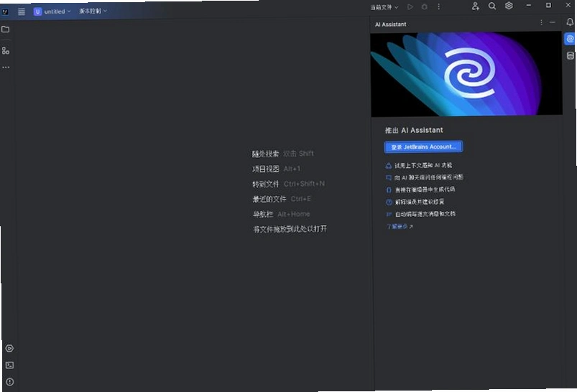Click the 推出 AI Assistant heading
The height and width of the screenshot is (392, 577).
point(414,130)
